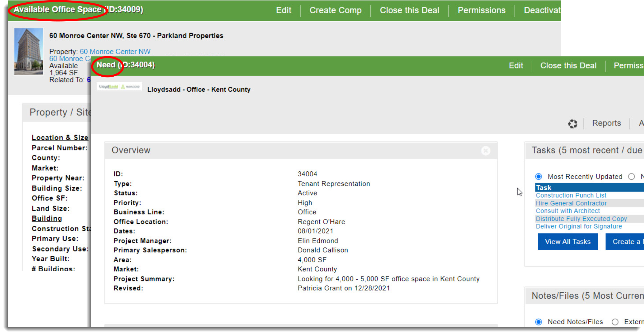Click Edit on Available Office Space header

pyautogui.click(x=283, y=10)
